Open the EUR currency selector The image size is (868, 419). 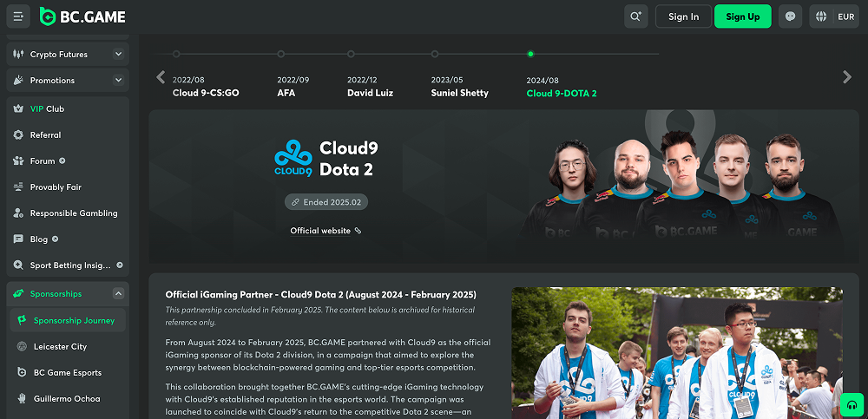tap(845, 16)
